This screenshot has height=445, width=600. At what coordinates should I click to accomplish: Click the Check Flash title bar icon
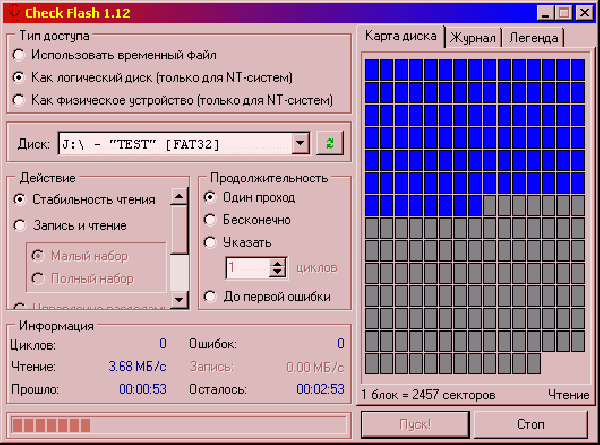15,13
